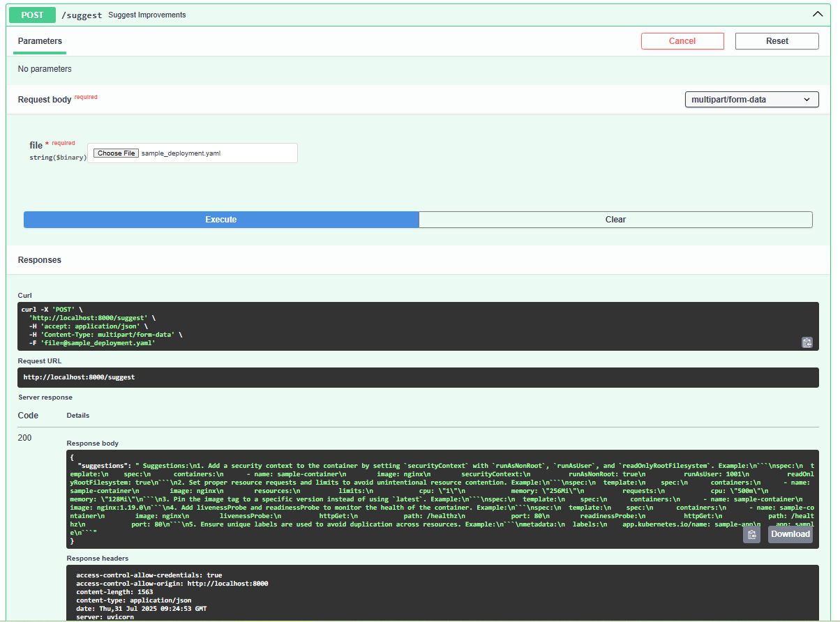The image size is (840, 622).
Task: Click the Responses section heading
Action: pos(40,260)
